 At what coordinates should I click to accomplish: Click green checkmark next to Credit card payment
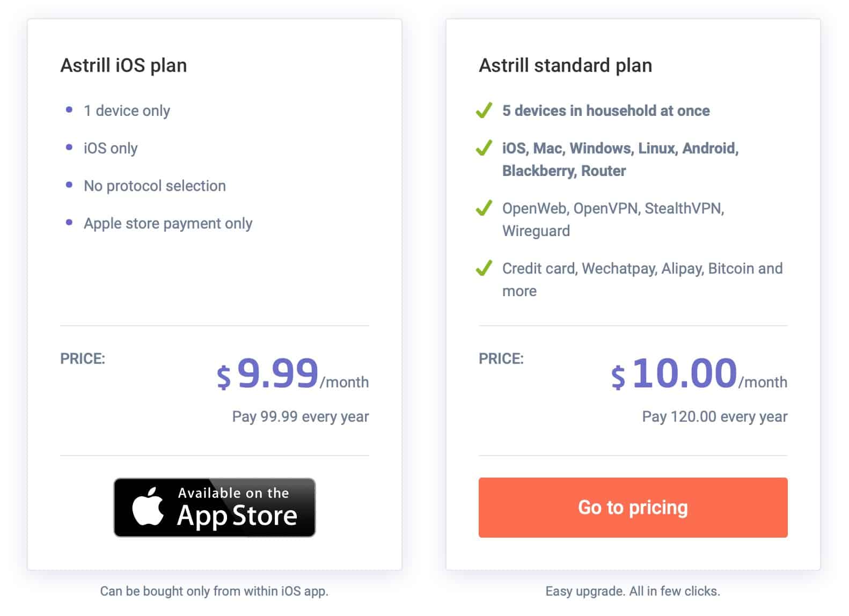484,268
